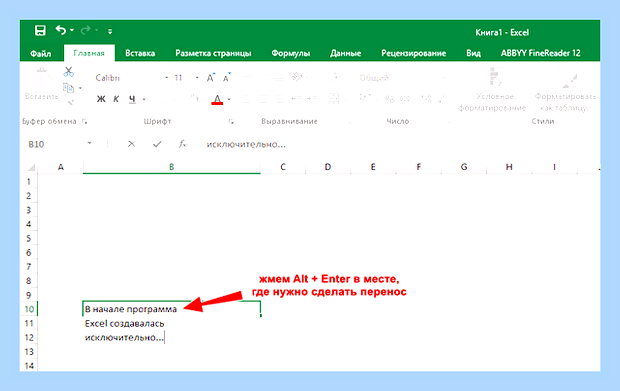620x391 pixels.
Task: Click the Save icon in the quick access toolbar
Action: tap(40, 30)
